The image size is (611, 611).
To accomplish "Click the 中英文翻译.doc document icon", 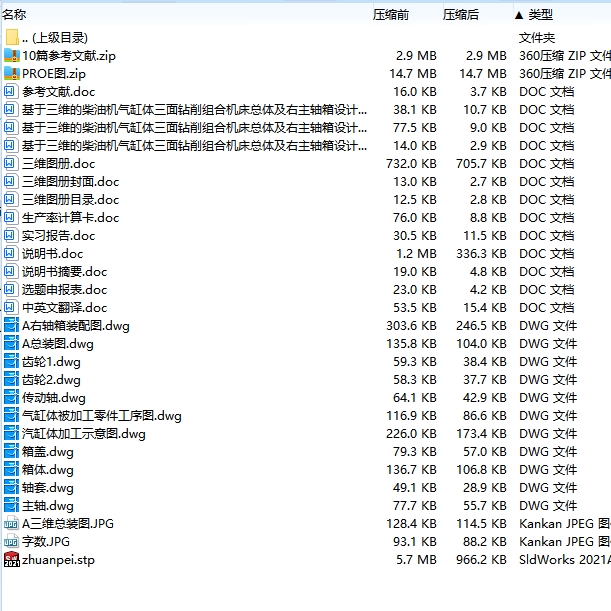I will tap(11, 307).
